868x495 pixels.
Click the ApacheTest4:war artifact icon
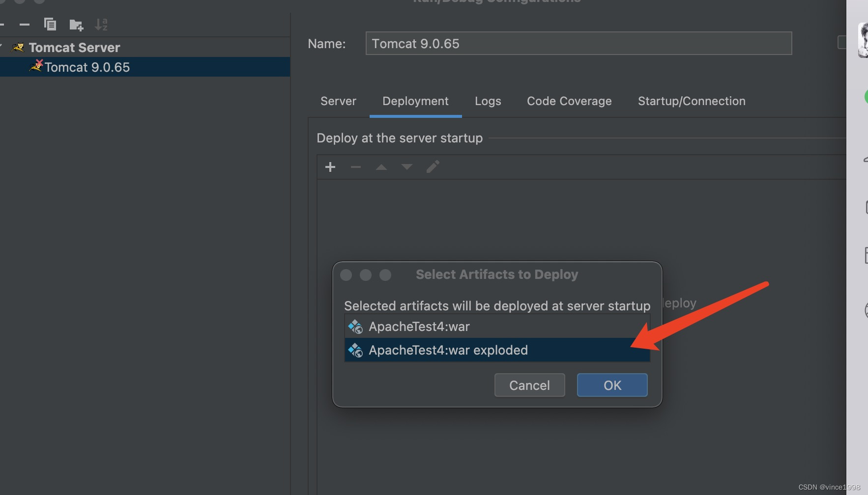point(355,327)
